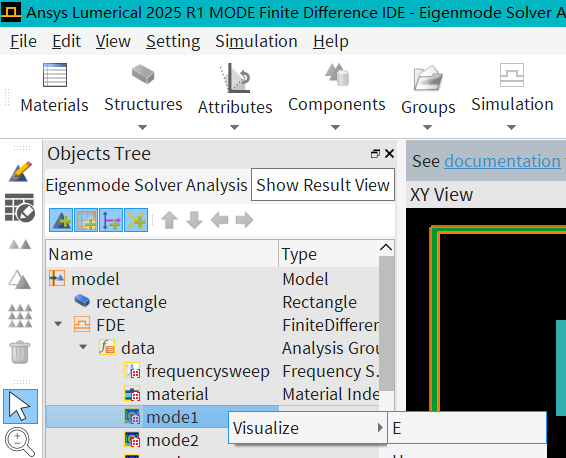Image resolution: width=566 pixels, height=458 pixels.
Task: Open the Edit menu
Action: pyautogui.click(x=66, y=41)
